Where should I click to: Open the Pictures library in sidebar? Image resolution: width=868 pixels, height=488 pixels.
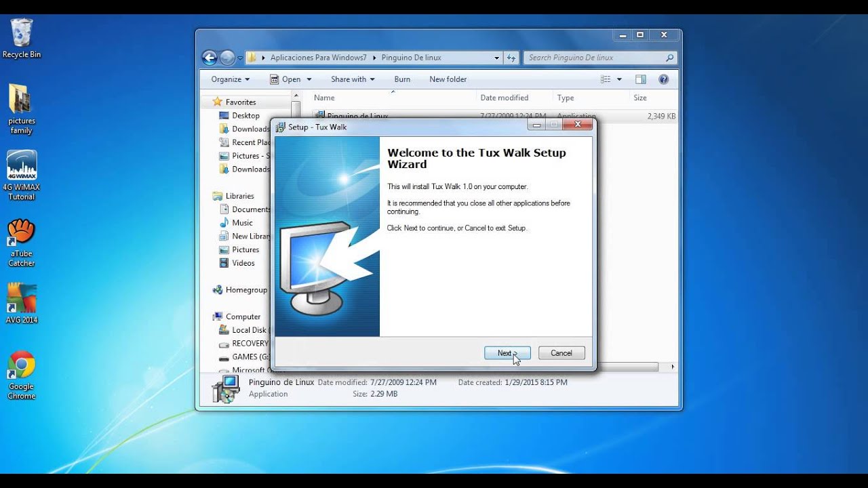click(x=239, y=249)
